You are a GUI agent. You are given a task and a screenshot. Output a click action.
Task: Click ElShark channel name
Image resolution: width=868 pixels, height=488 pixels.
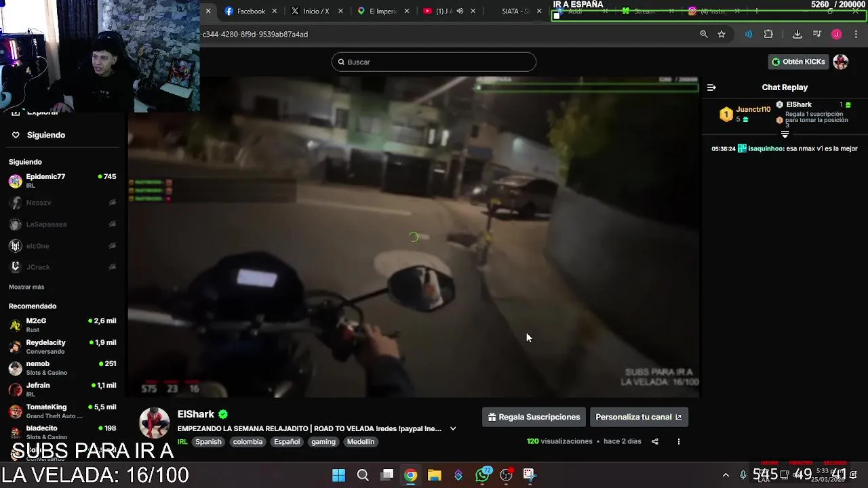pos(196,414)
